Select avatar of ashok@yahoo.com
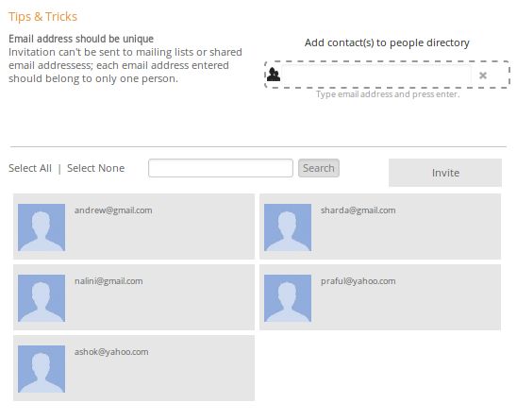 pyautogui.click(x=42, y=369)
